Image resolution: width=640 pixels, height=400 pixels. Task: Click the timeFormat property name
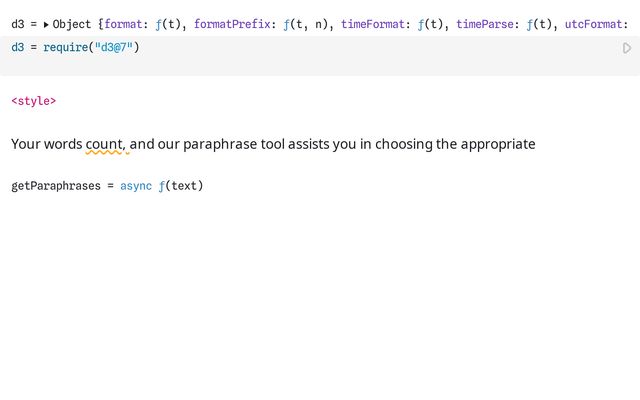pos(372,24)
